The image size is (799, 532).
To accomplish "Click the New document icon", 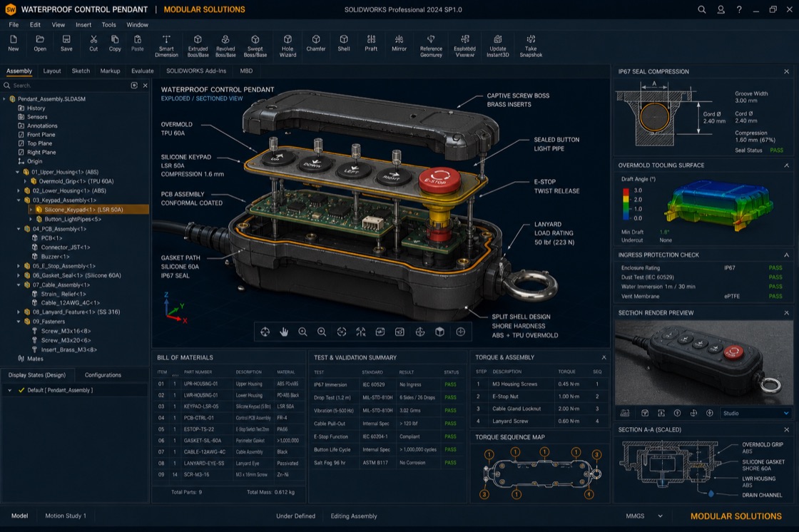I will (14, 39).
